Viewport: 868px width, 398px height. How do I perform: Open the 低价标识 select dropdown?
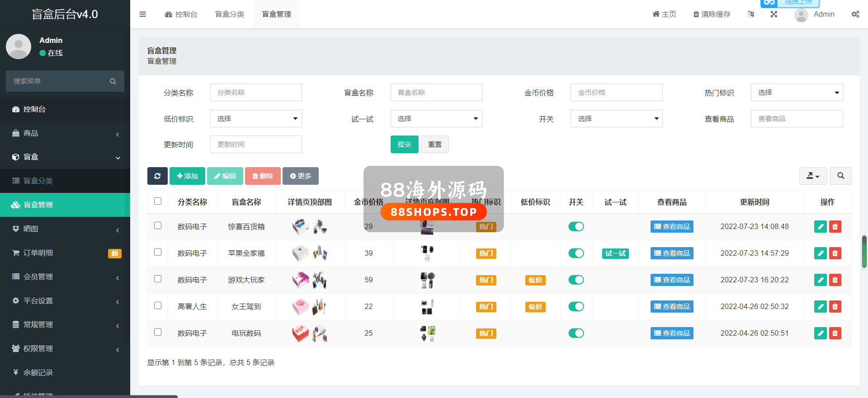point(256,119)
